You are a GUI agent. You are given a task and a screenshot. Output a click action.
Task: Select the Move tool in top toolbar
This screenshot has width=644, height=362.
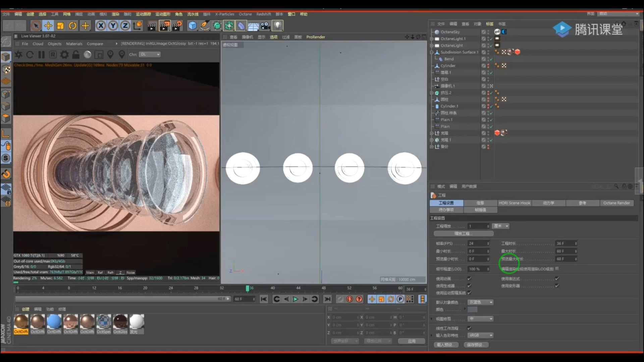point(48,26)
